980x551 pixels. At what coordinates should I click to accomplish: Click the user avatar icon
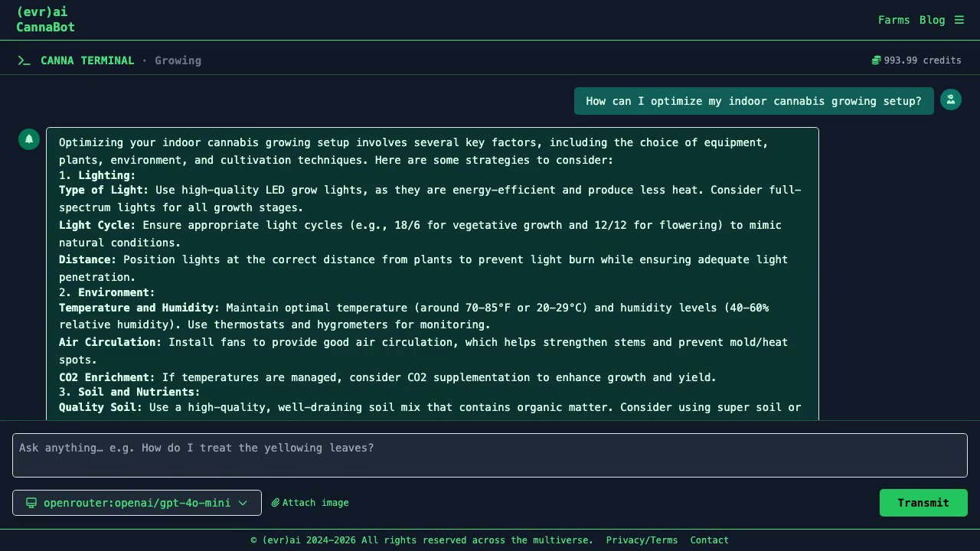point(951,99)
